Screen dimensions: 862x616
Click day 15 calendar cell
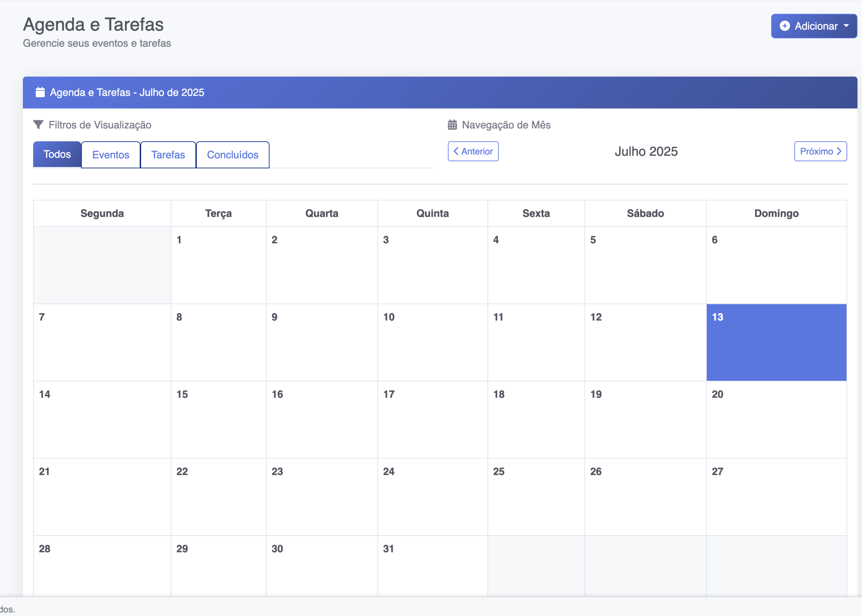(x=219, y=419)
